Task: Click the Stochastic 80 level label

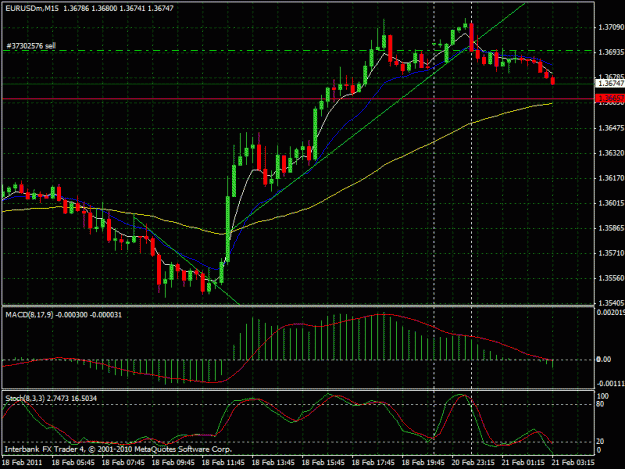Action: [x=600, y=404]
